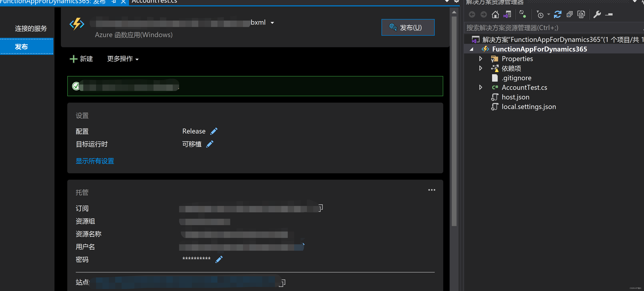644x291 pixels.
Task: Click the green success check icon
Action: (x=75, y=86)
